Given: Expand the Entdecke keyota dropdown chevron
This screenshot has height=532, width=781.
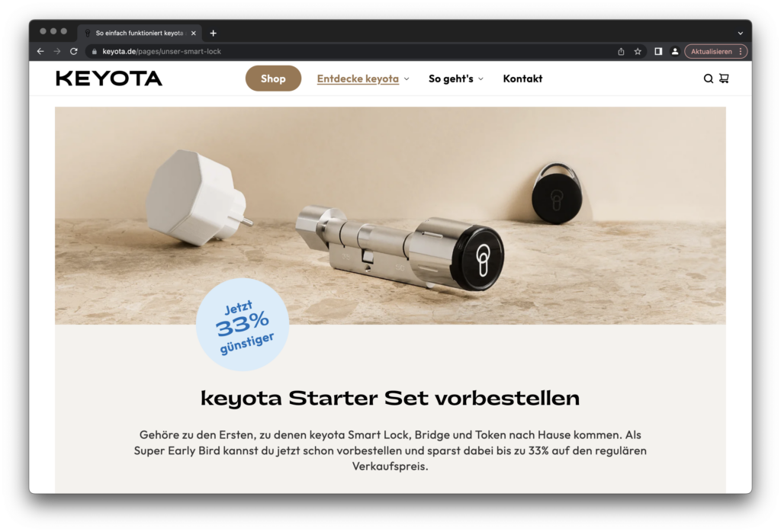Looking at the screenshot, I should tap(407, 79).
